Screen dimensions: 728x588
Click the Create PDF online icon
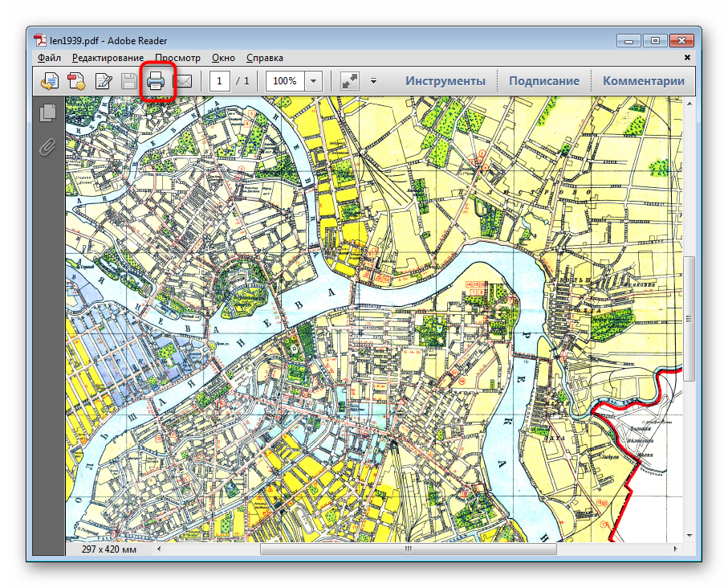(76, 81)
